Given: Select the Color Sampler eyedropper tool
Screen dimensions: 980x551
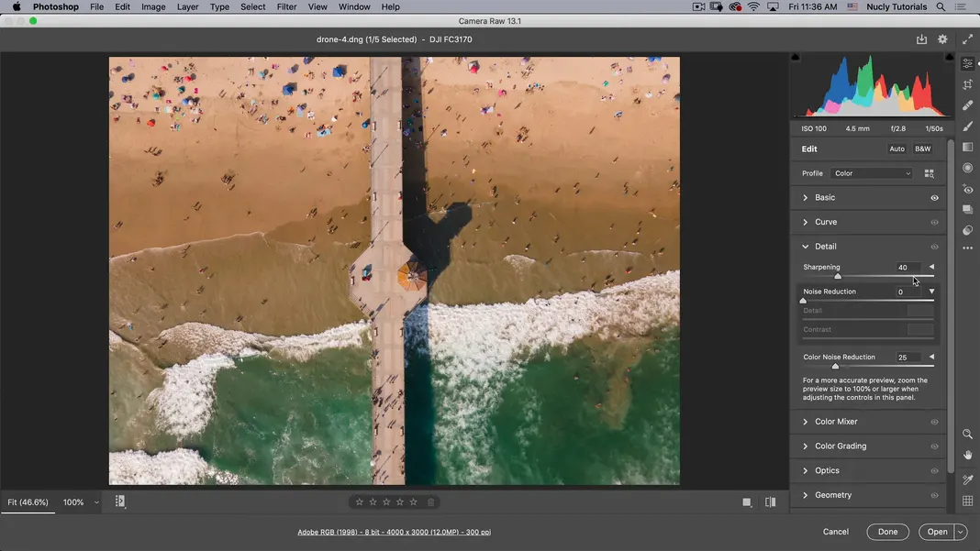Looking at the screenshot, I should [x=967, y=479].
